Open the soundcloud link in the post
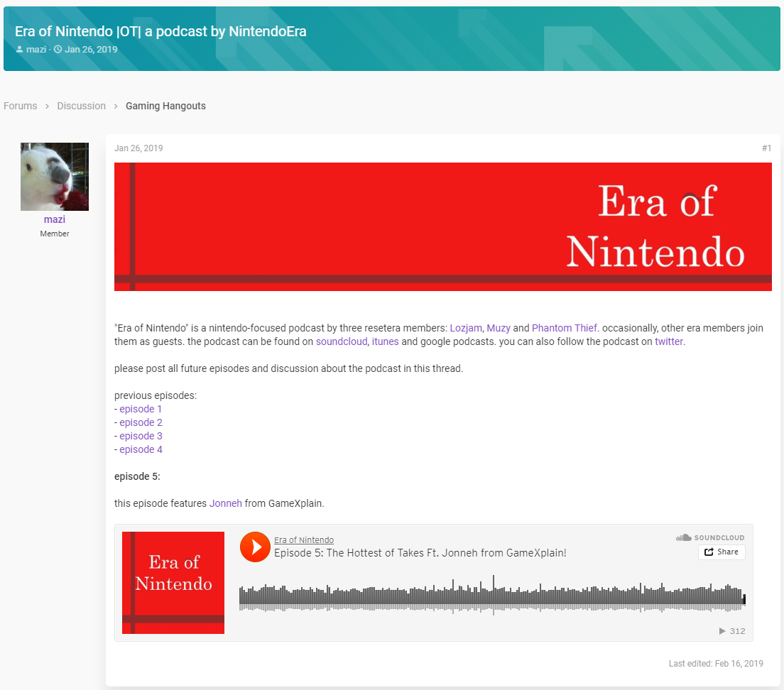The height and width of the screenshot is (690, 784). [x=342, y=341]
